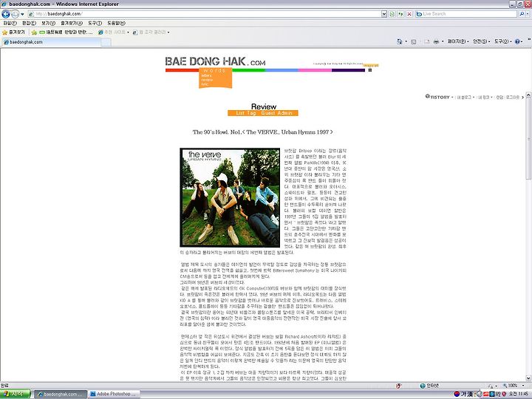Expand the Print dropdown arrow
Viewport: 532px width, 399px height.
pos(443,41)
